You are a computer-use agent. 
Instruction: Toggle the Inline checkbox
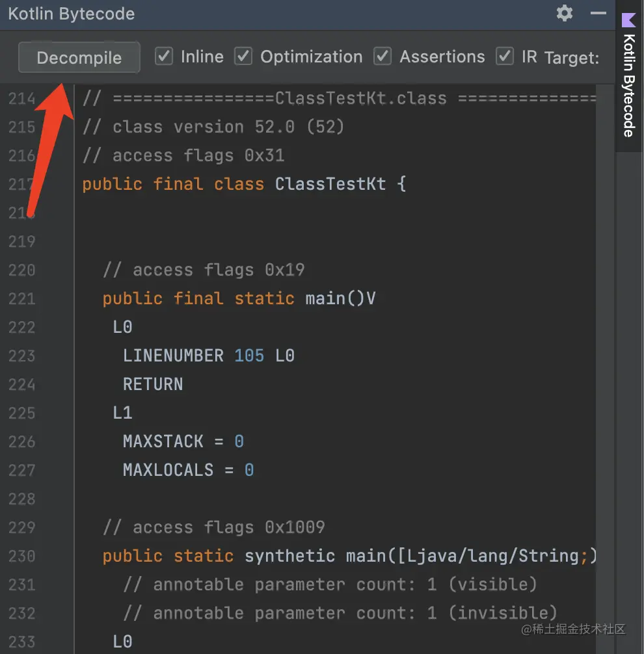(164, 56)
